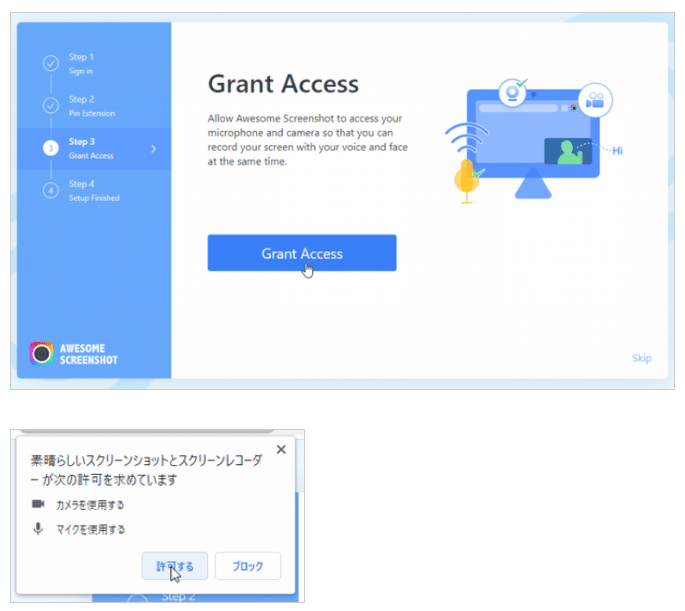Viewport: 685px width, 611px height.
Task: Click the blue Grant Access button
Action: (x=302, y=253)
